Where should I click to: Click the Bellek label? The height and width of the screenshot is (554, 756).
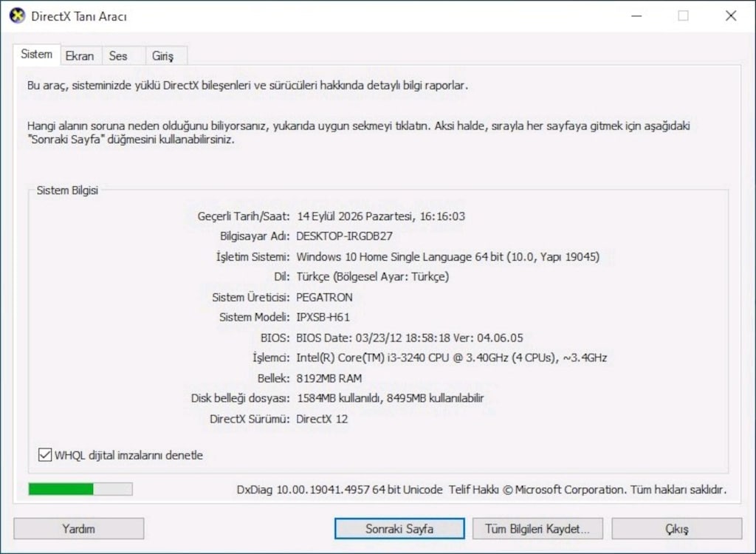tap(274, 378)
